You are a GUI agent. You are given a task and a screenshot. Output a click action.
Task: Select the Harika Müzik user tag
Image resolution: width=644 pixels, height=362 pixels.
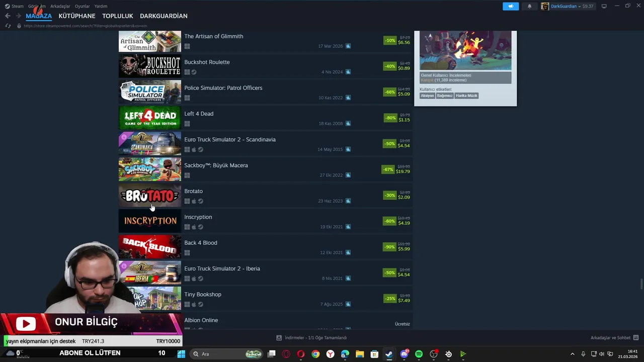click(466, 96)
